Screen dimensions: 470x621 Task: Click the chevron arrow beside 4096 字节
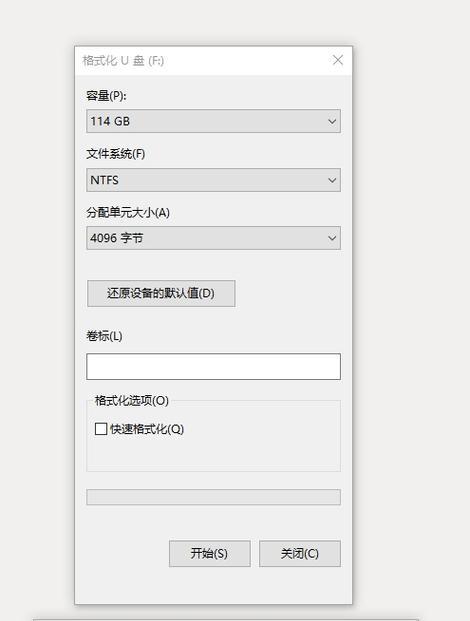coord(332,238)
